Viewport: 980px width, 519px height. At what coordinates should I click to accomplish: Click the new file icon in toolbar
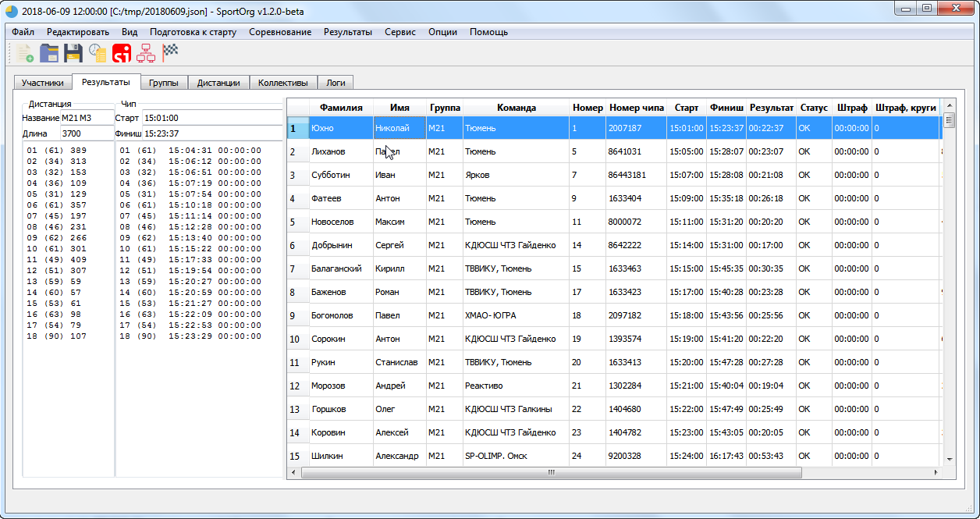coord(24,53)
